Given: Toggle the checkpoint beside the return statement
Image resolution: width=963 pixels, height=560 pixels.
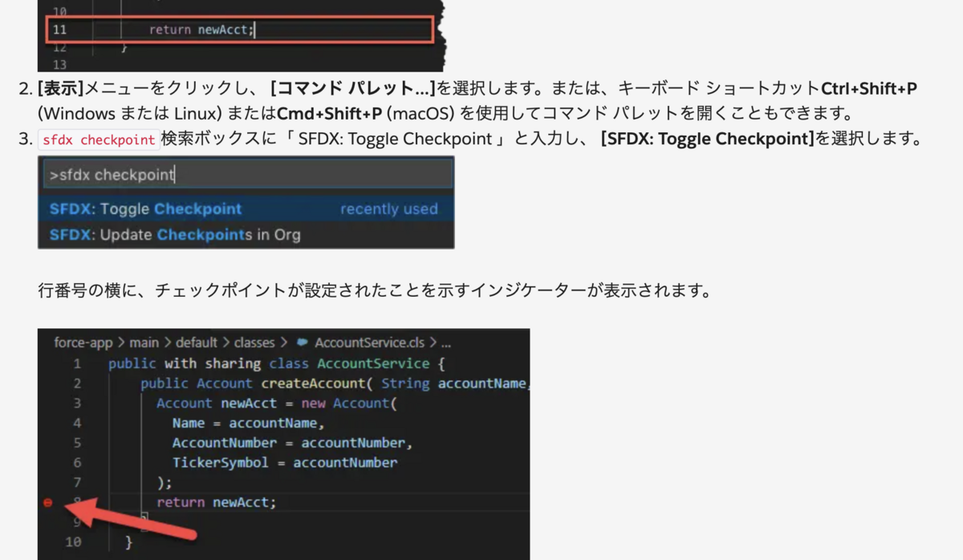Looking at the screenshot, I should [x=48, y=503].
